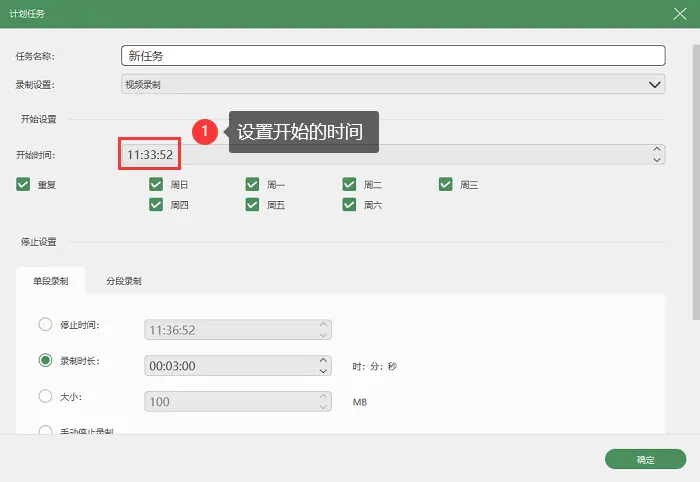Click the 确定 button
This screenshot has height=482, width=700.
646,459
